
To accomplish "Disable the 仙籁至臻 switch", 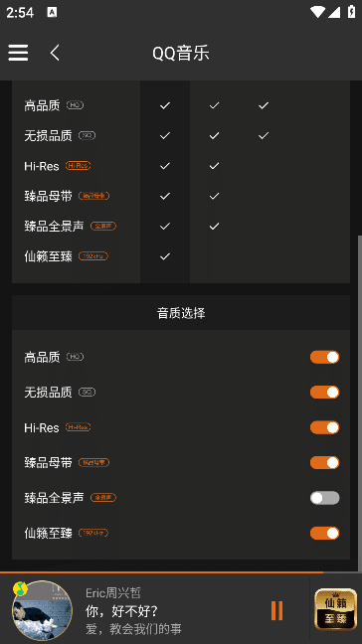I will click(x=324, y=533).
